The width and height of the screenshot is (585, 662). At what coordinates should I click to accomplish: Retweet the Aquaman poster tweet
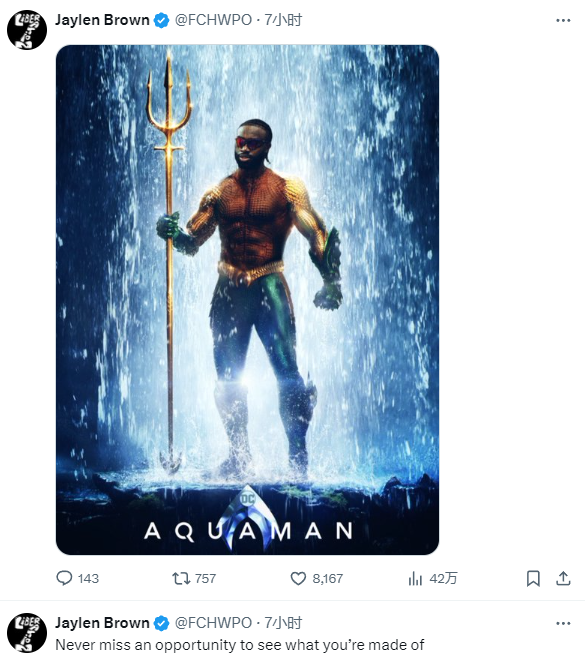click(181, 578)
